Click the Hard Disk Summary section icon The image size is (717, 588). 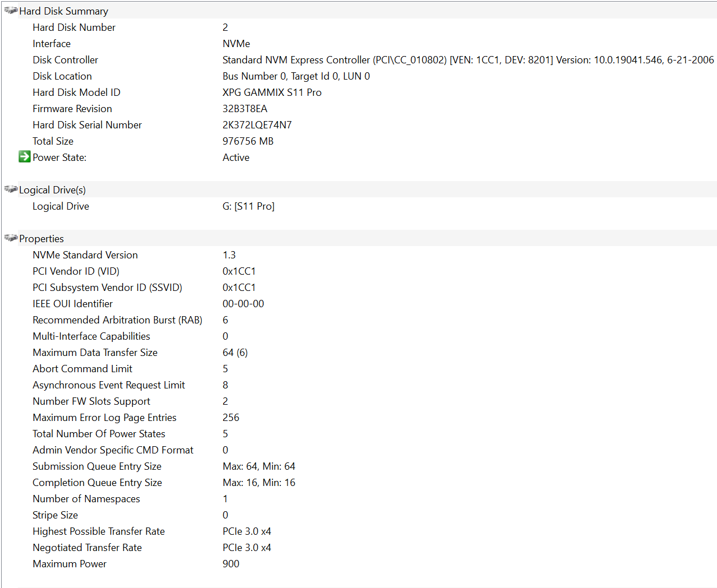(x=11, y=11)
